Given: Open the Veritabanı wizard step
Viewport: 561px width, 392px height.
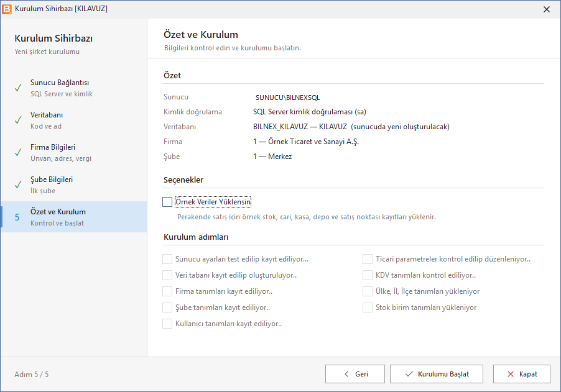Looking at the screenshot, I should (74, 120).
